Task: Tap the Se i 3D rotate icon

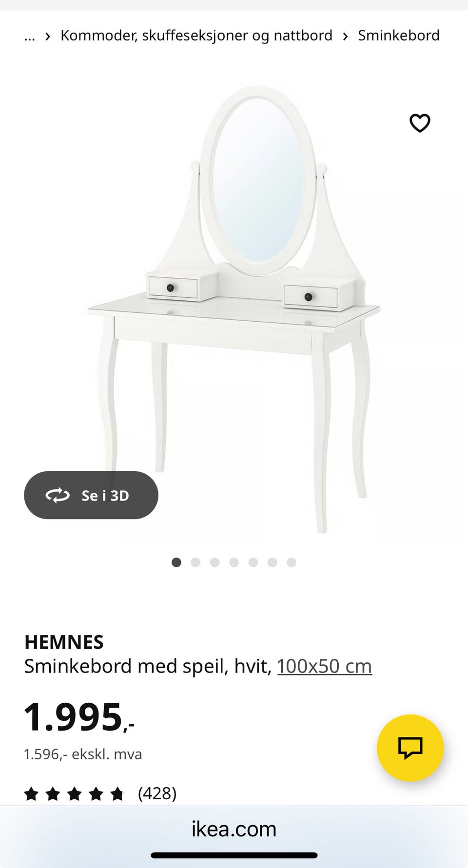Action: point(58,495)
